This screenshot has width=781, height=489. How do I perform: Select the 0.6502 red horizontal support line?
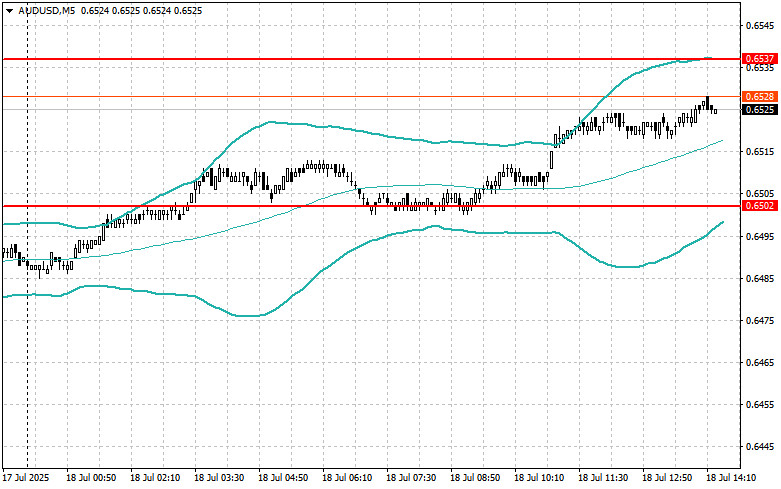(x=372, y=206)
